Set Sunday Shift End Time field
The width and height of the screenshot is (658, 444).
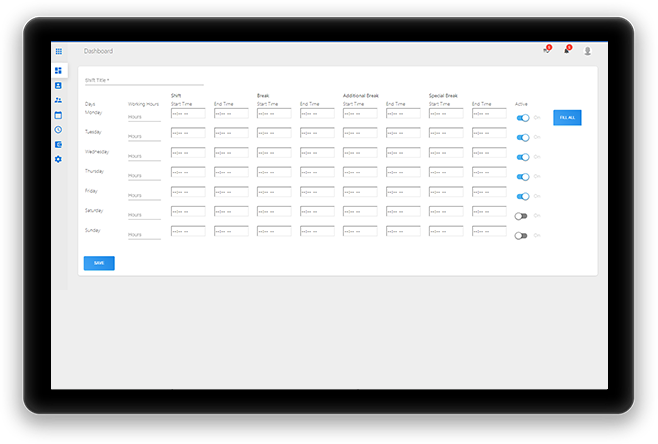[x=231, y=231]
